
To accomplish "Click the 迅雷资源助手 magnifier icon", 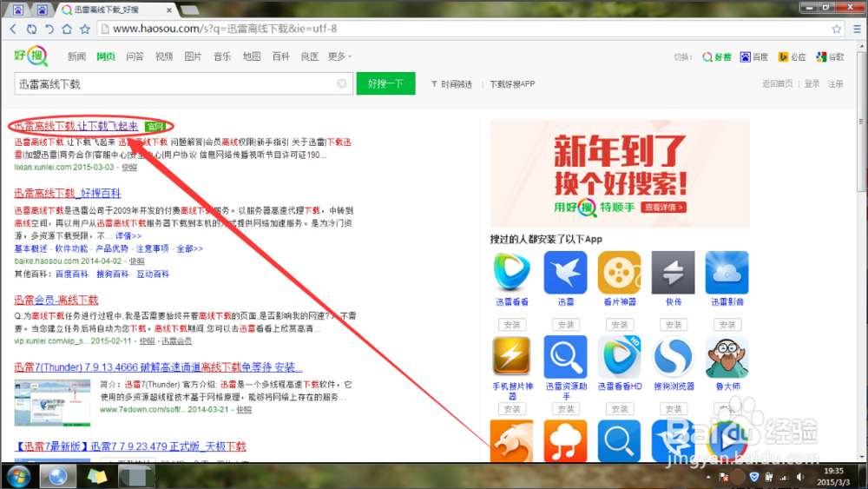I will [x=565, y=357].
